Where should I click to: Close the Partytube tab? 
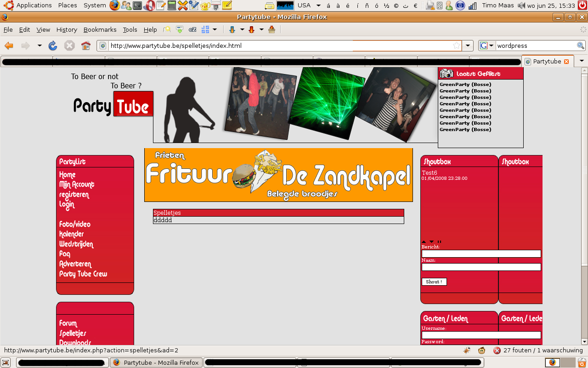pos(566,61)
